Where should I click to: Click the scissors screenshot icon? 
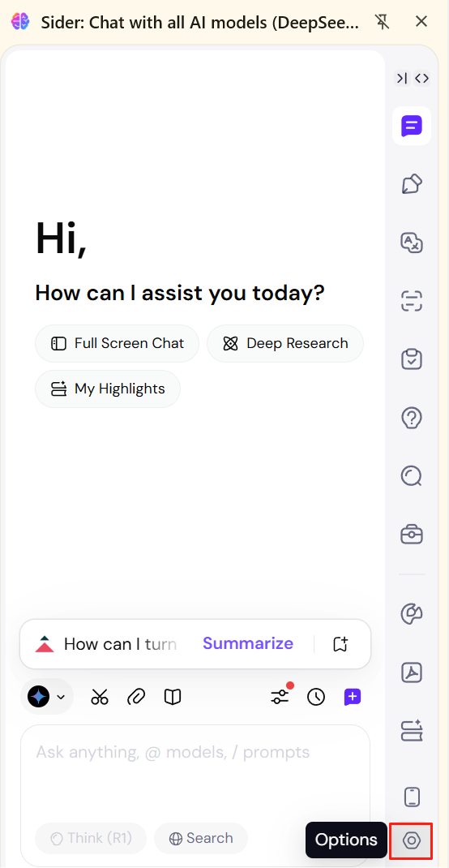(x=100, y=697)
